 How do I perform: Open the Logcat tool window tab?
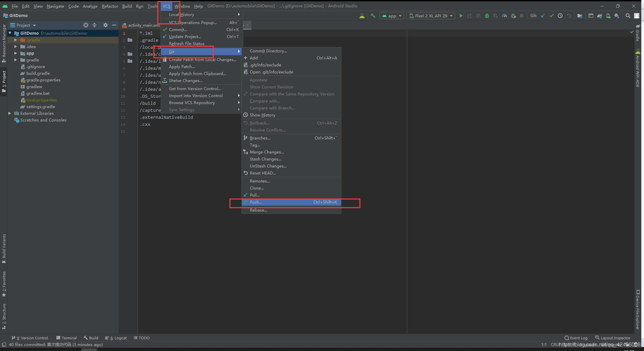tap(116, 338)
